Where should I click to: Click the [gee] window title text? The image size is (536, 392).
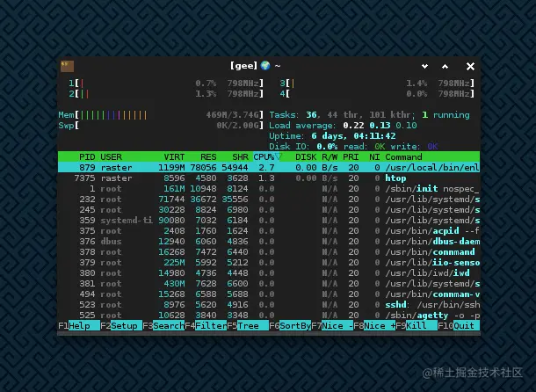point(243,66)
